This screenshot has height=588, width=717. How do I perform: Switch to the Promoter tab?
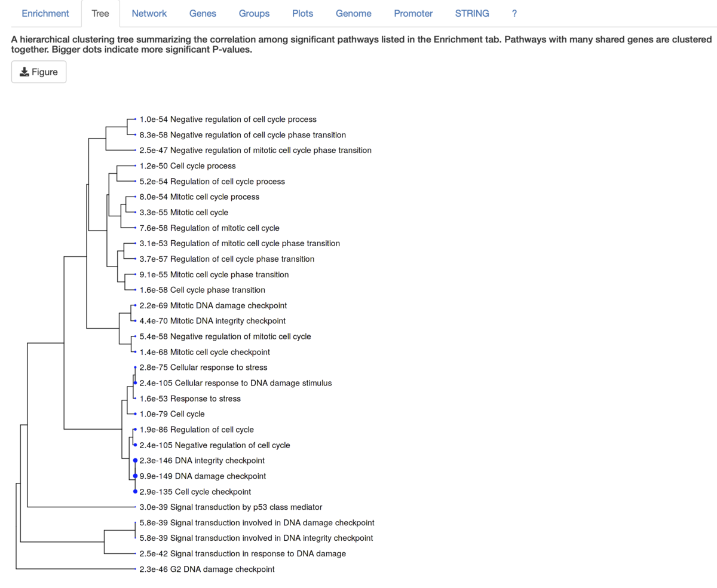pyautogui.click(x=413, y=13)
